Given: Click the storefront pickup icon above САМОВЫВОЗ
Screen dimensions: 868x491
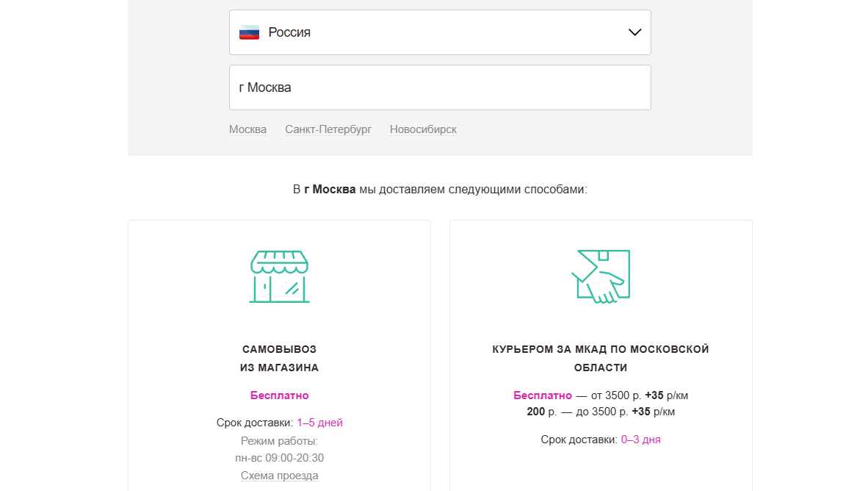Looking at the screenshot, I should pos(279,278).
